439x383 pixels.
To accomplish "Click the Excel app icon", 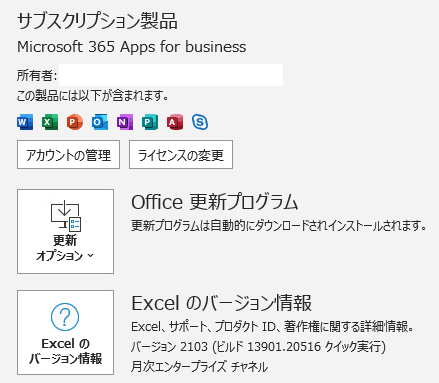I will pos(50,122).
